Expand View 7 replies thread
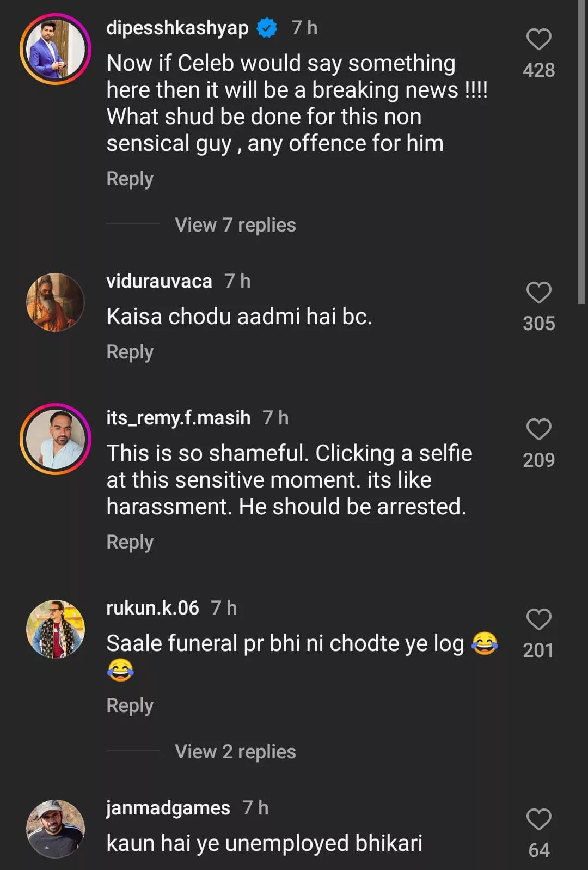The image size is (588, 870). pos(235,225)
